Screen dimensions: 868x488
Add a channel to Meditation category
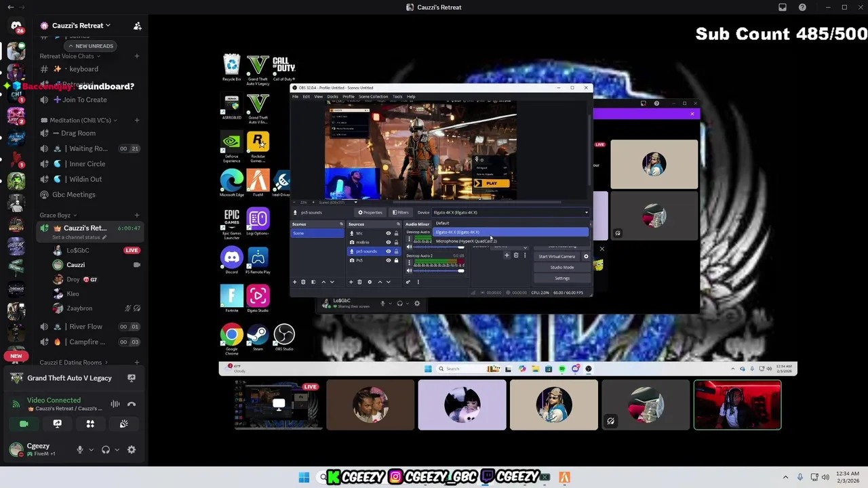click(136, 120)
